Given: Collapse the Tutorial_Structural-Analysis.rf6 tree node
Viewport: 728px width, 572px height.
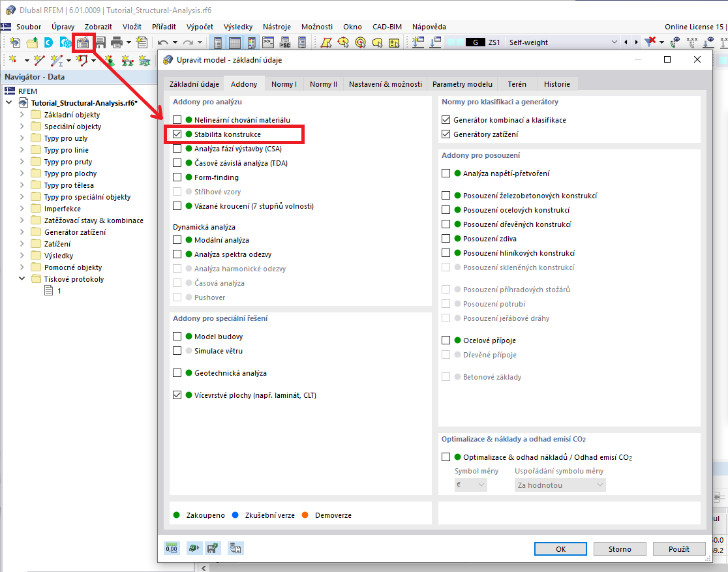Looking at the screenshot, I should (x=9, y=102).
